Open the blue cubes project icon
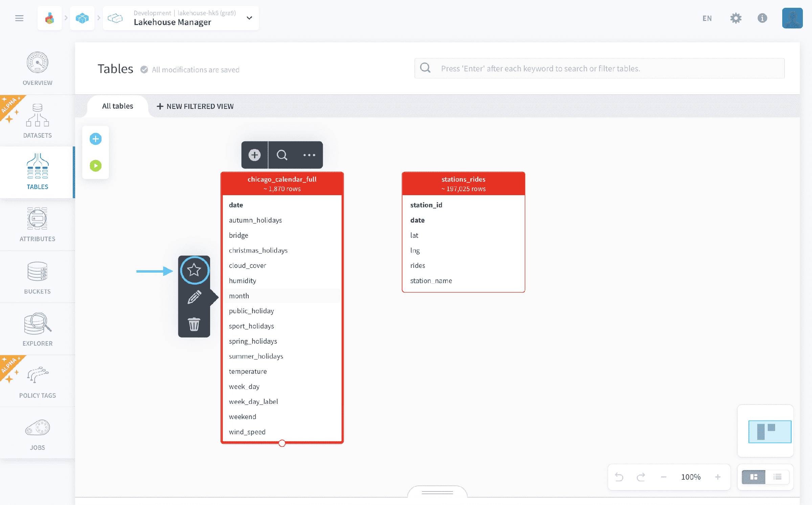The height and width of the screenshot is (505, 812). (x=82, y=18)
